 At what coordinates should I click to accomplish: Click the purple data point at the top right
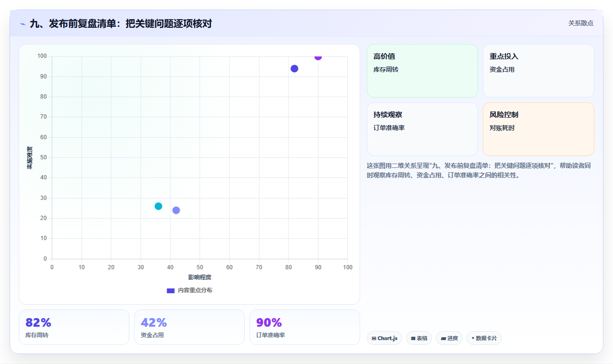coord(318,56)
